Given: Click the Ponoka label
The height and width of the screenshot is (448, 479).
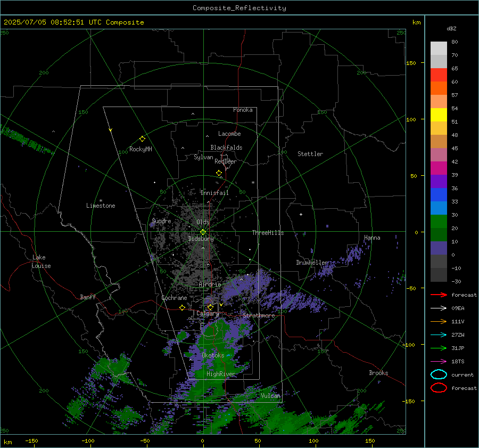Looking at the screenshot, I should tap(243, 110).
